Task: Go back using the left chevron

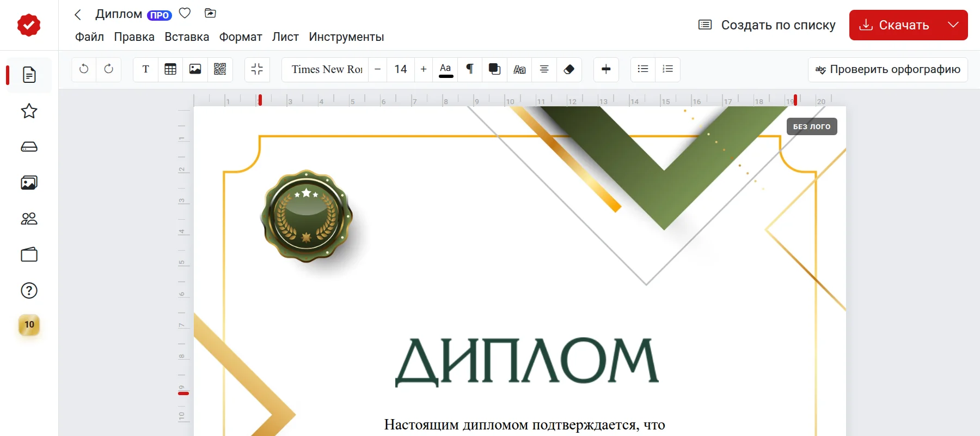Action: 78,14
